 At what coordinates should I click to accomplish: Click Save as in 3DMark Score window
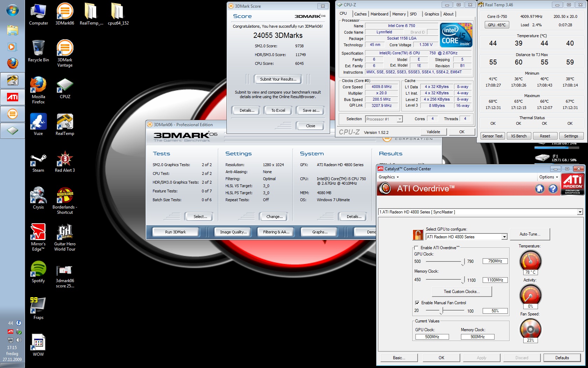(x=311, y=110)
